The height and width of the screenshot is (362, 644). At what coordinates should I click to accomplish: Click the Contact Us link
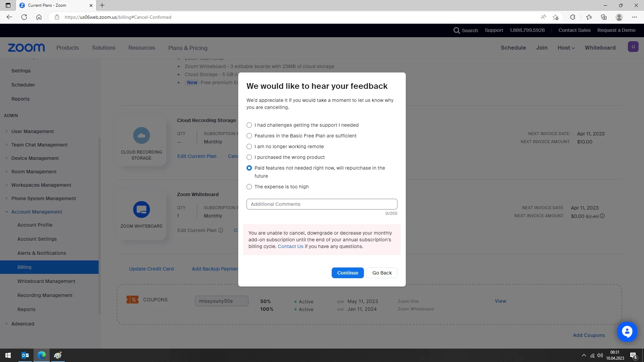point(290,246)
